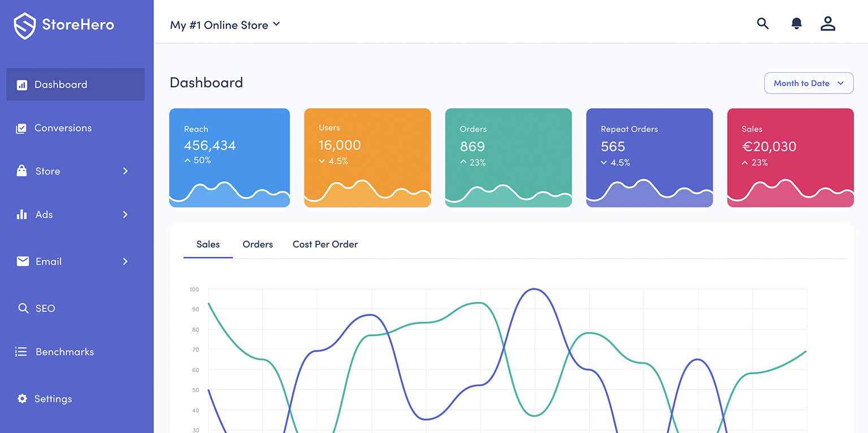Click the Repeat Orders value 565
This screenshot has width=868, height=433.
[613, 146]
